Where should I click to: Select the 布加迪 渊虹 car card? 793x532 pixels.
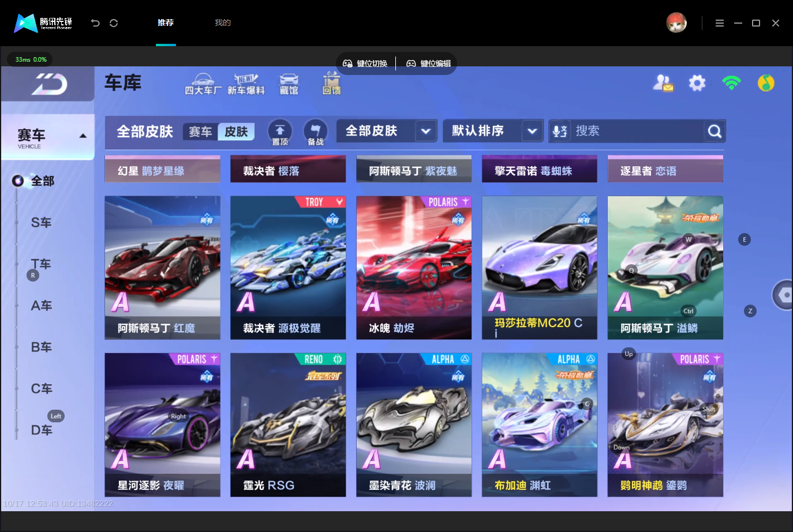(540, 425)
